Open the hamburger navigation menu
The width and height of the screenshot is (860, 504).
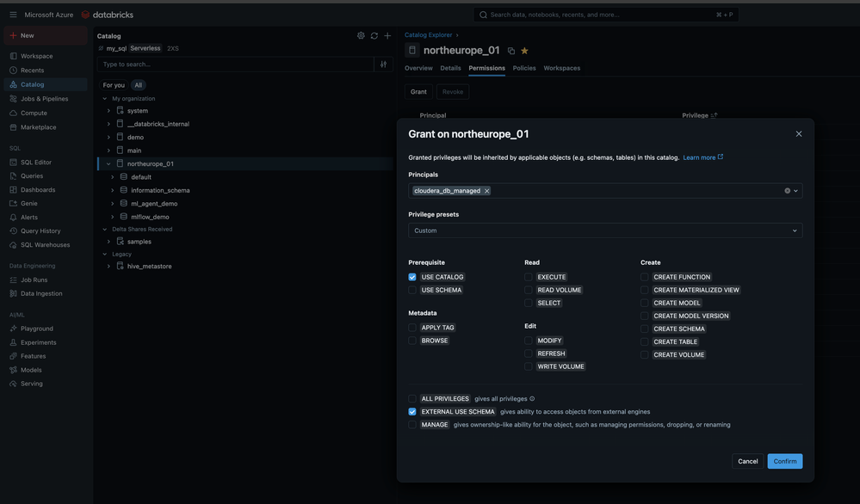(13, 15)
